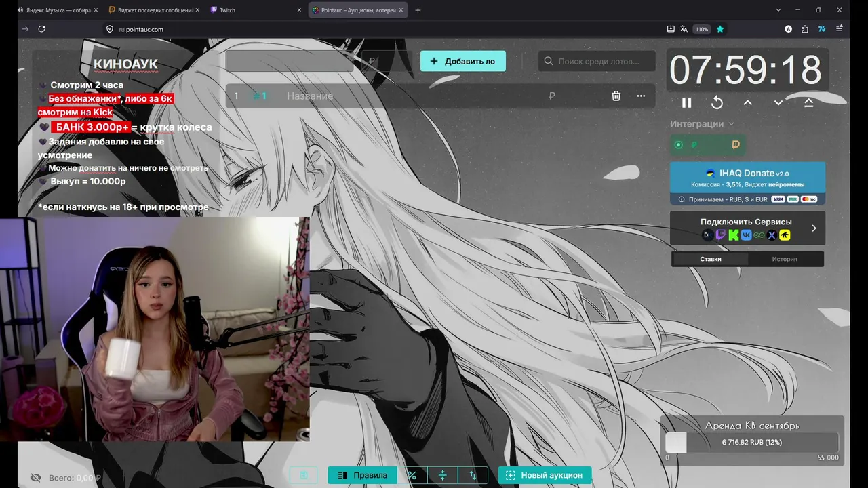The height and width of the screenshot is (488, 868).
Task: Click the save icon button
Action: [304, 475]
